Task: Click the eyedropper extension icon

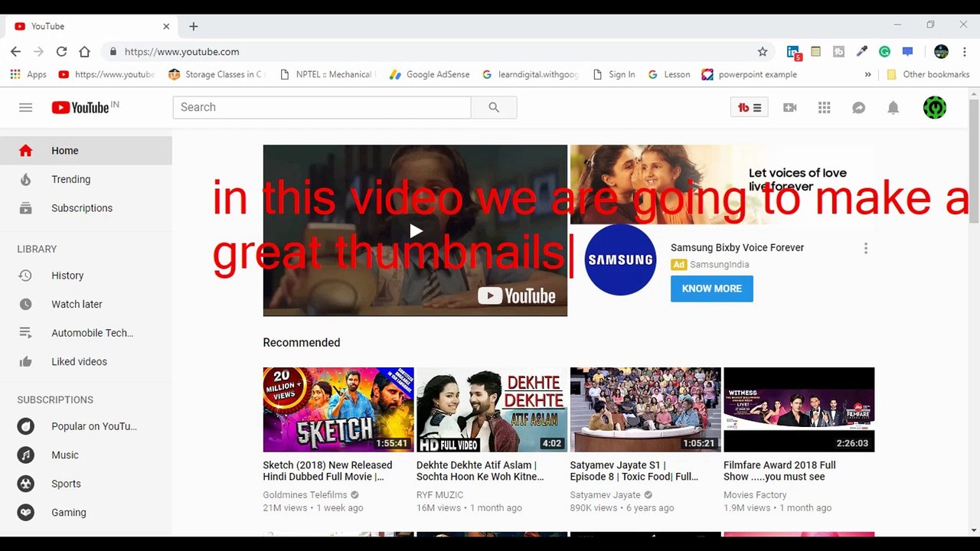Action: click(861, 52)
